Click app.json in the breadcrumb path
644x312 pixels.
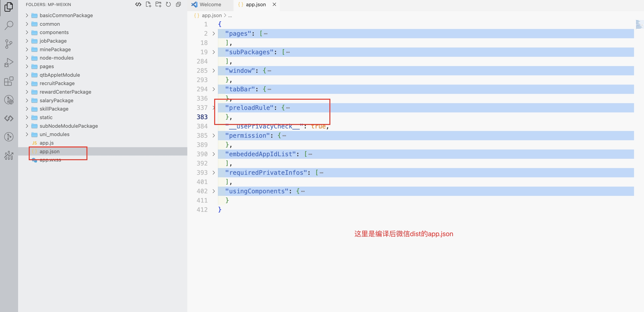click(x=211, y=15)
